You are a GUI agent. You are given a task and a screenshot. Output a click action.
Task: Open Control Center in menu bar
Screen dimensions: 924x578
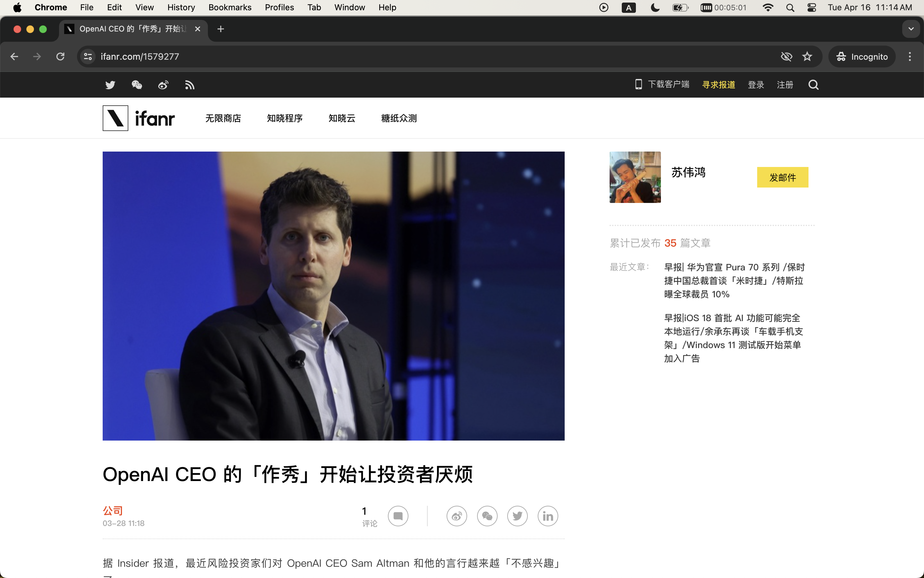(812, 7)
